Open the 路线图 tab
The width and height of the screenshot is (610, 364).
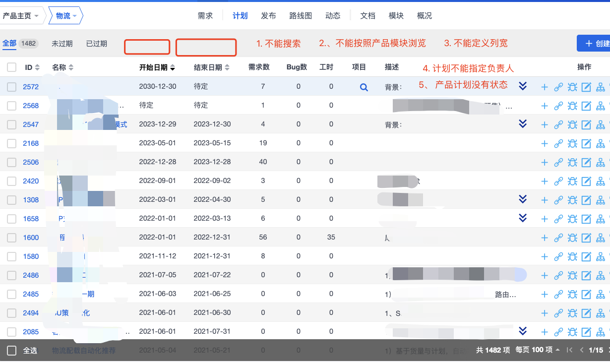(x=301, y=16)
